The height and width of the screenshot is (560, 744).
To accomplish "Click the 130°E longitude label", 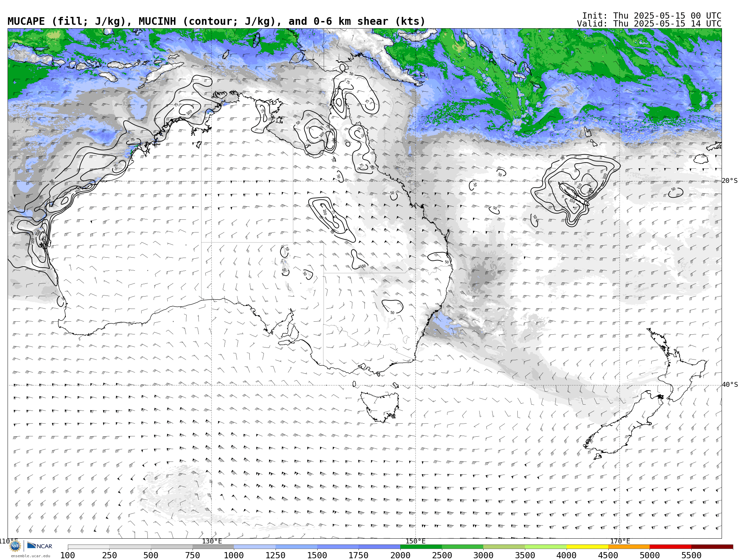I will coord(212,541).
